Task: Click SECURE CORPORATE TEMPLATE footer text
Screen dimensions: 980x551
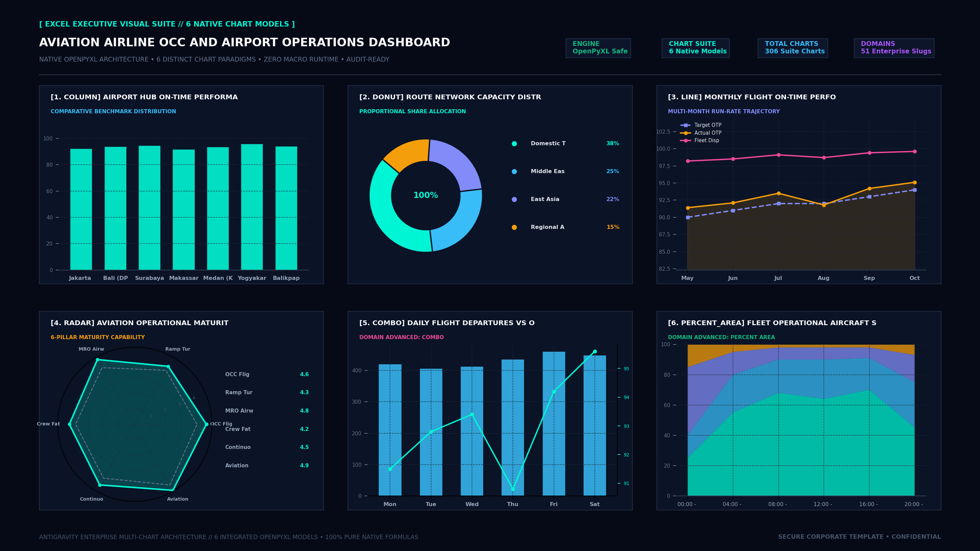Action: click(860, 537)
